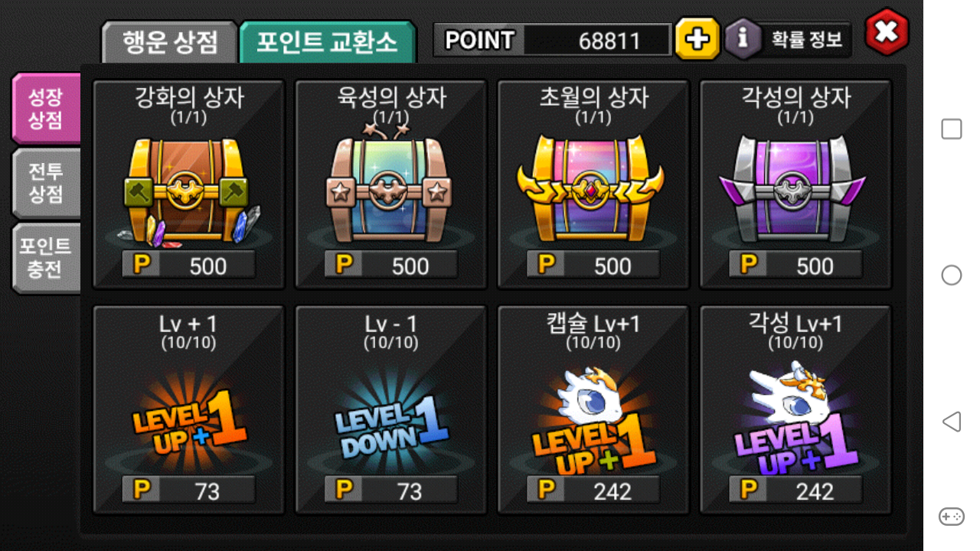Screen dimensions: 980x551
Task: Buy Lv - 1 for 73 points
Action: pos(390,490)
